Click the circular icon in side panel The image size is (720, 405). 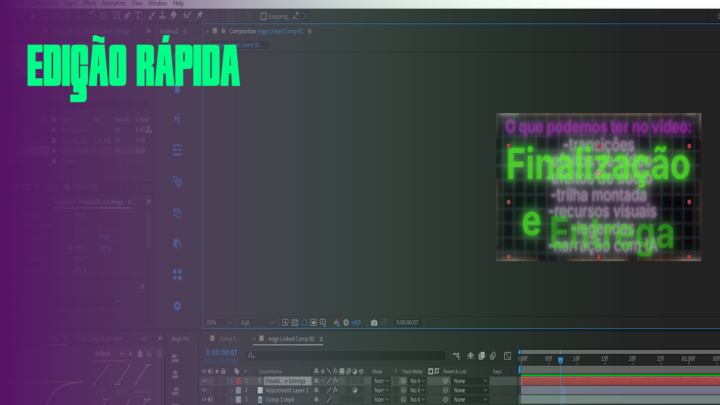[177, 212]
